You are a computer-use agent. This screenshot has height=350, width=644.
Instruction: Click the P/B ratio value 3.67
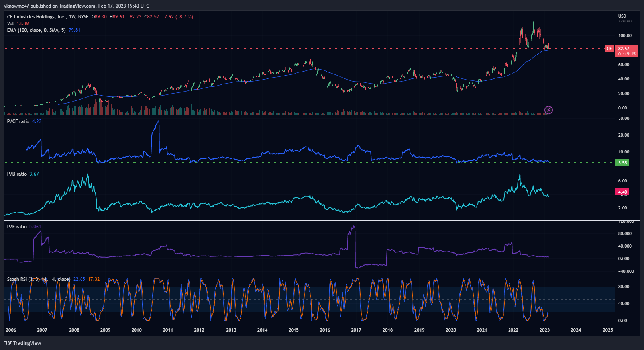click(34, 174)
